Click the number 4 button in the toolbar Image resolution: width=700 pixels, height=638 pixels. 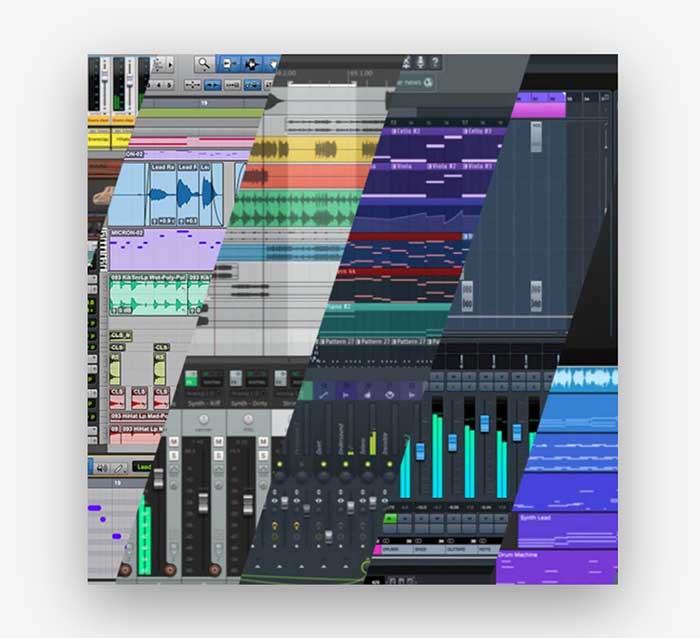coord(158,85)
